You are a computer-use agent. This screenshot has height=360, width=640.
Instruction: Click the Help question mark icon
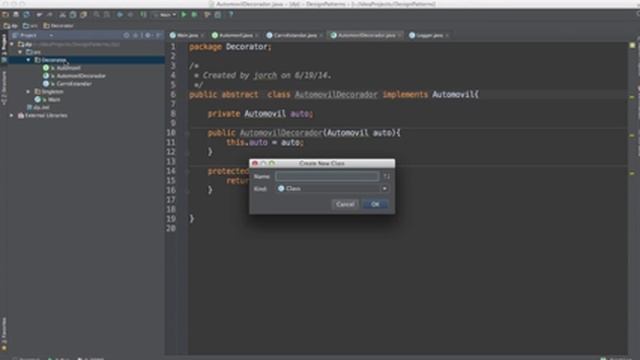(231, 15)
